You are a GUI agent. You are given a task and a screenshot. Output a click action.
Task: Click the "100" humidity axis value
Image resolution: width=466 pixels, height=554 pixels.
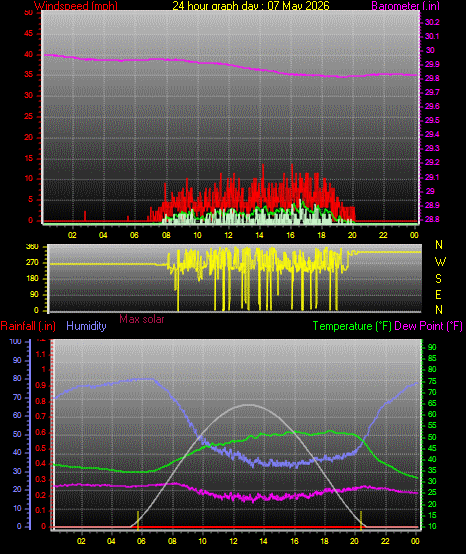tap(16, 342)
